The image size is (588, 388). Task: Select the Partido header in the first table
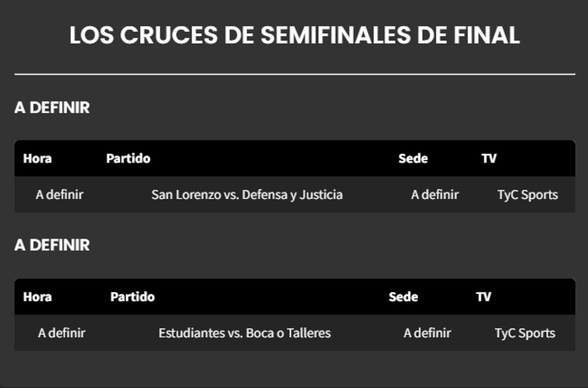[128, 159]
